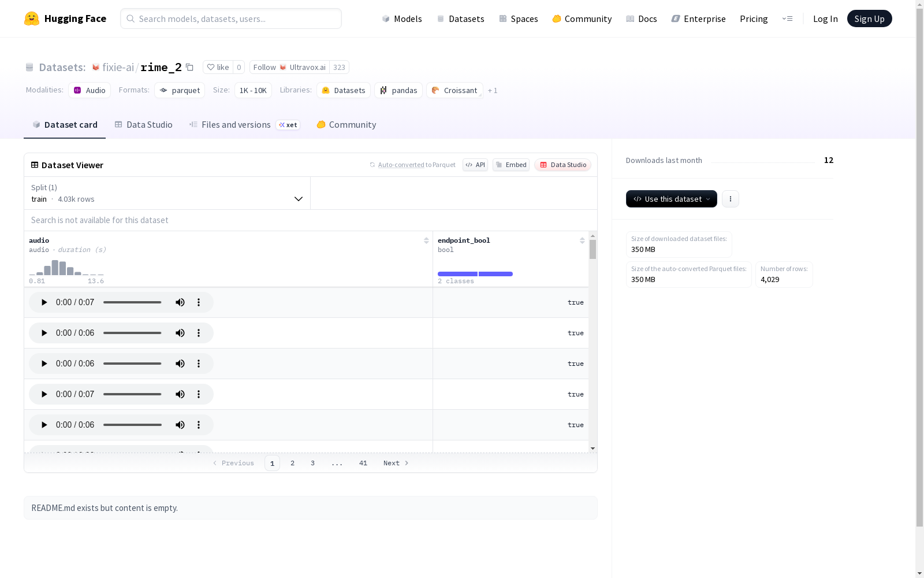
Task: Seek in the third row audio timeline
Action: pyautogui.click(x=132, y=364)
